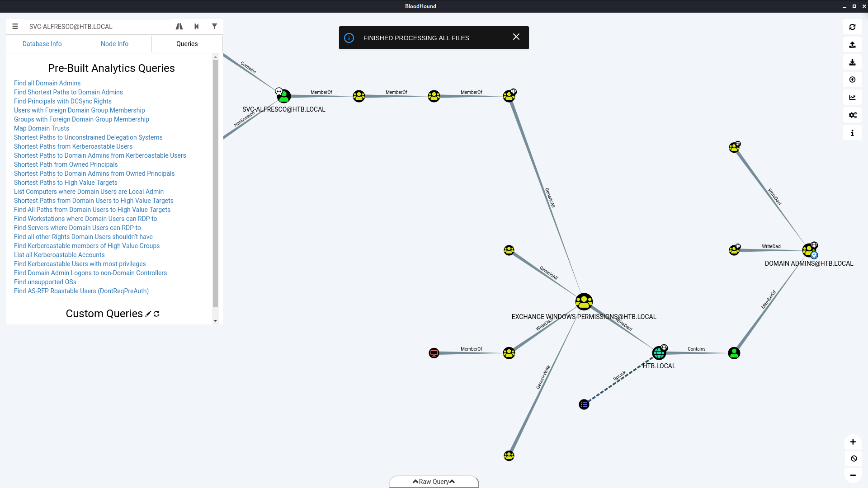
Task: Select the red computer node
Action: [434, 353]
